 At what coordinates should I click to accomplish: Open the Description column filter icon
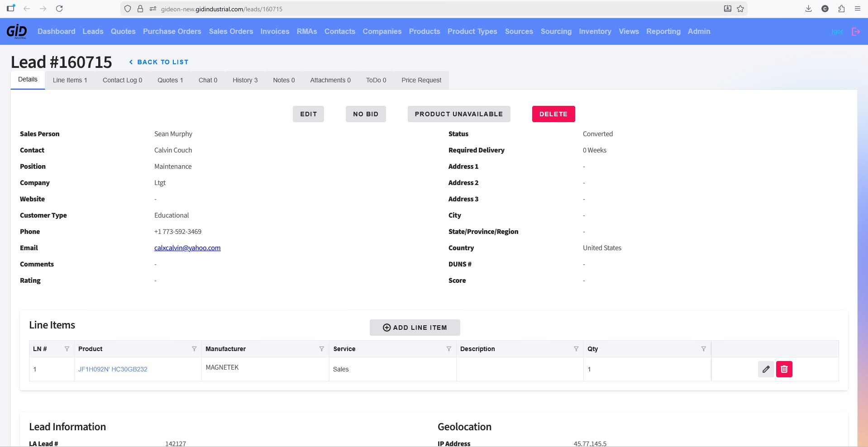(x=576, y=349)
